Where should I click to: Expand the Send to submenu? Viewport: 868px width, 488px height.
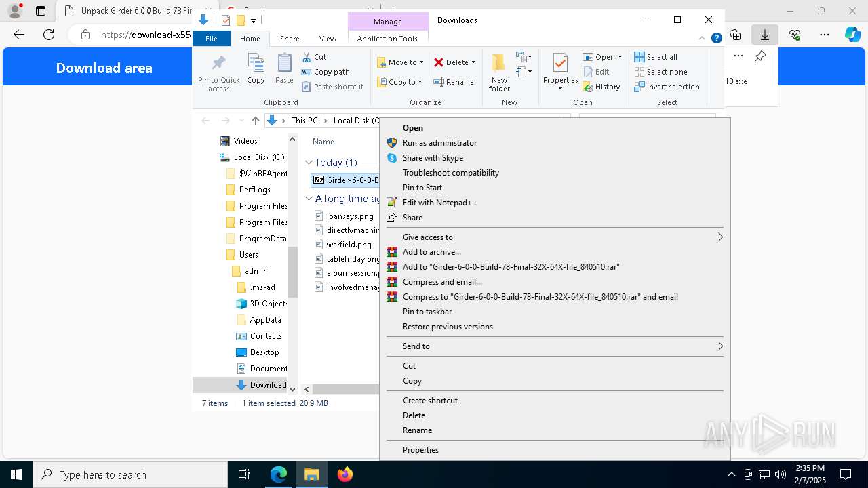coord(720,346)
